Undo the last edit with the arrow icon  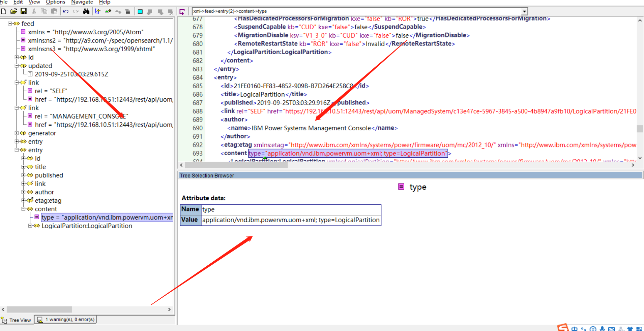(x=66, y=11)
